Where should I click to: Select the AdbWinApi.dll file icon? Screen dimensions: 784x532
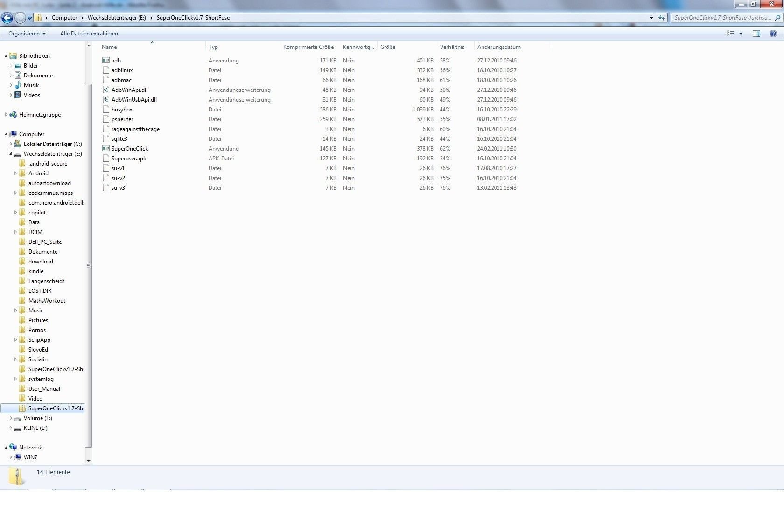pyautogui.click(x=106, y=90)
